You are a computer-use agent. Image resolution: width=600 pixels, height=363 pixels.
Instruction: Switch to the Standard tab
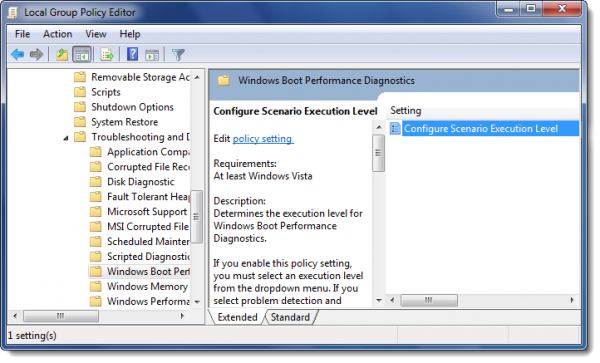[x=290, y=317]
